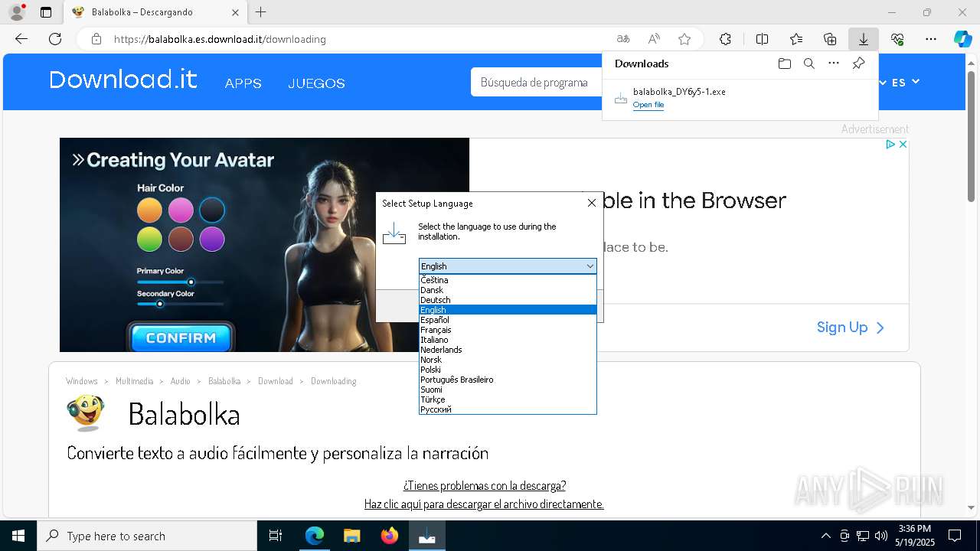Click the browser Back arrow

click(x=21, y=39)
